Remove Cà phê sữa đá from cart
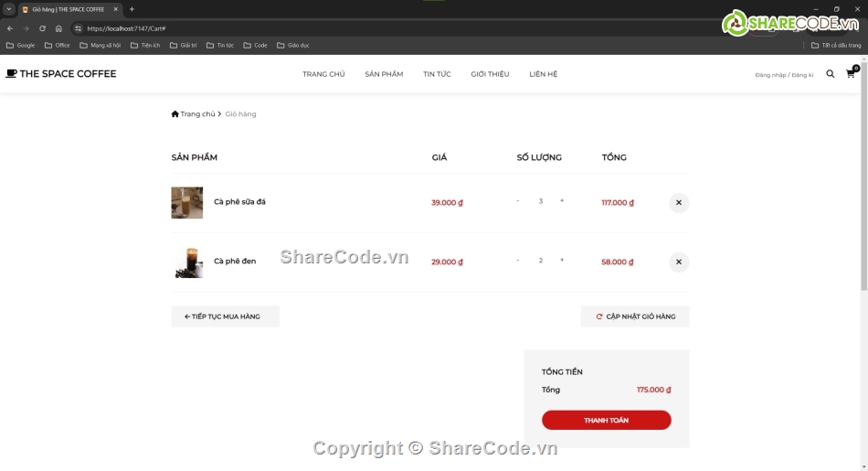868x471 pixels. (x=678, y=203)
